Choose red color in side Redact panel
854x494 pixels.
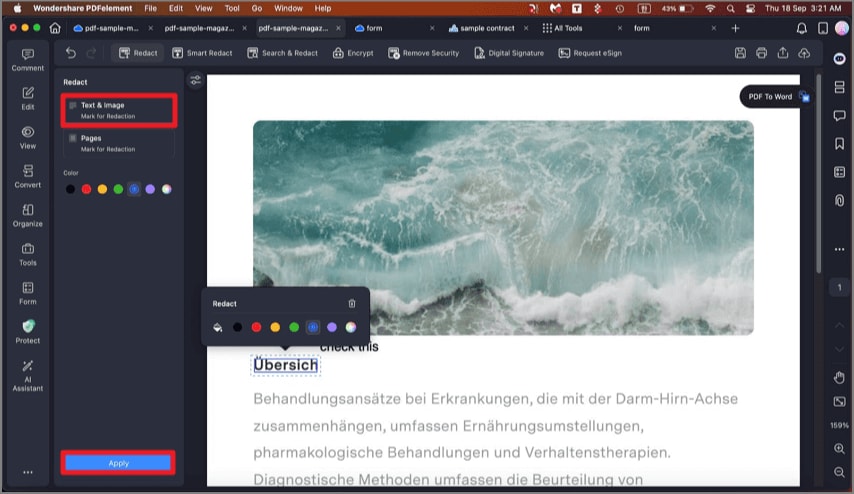coord(86,189)
